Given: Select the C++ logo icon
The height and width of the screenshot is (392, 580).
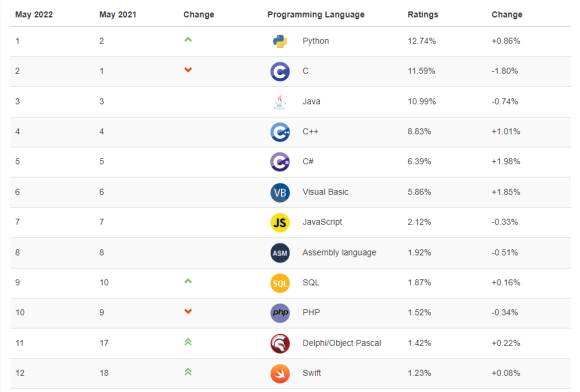Looking at the screenshot, I should (x=280, y=132).
